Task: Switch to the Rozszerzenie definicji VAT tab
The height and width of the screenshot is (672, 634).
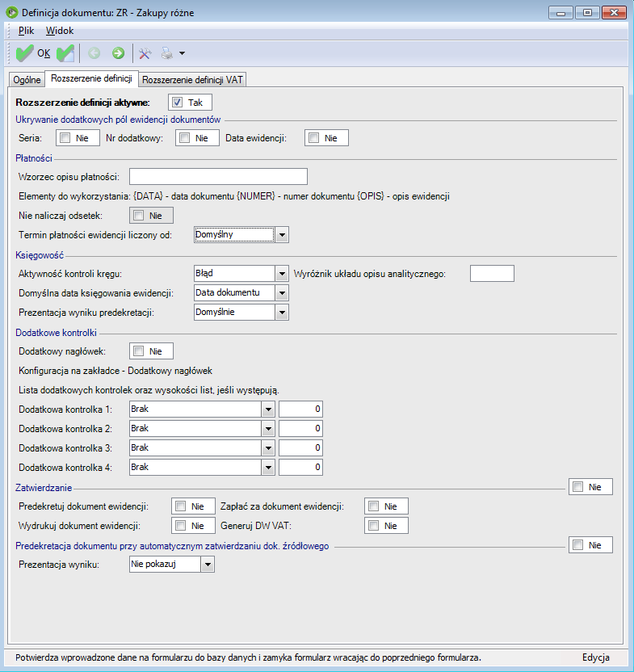Action: 192,80
